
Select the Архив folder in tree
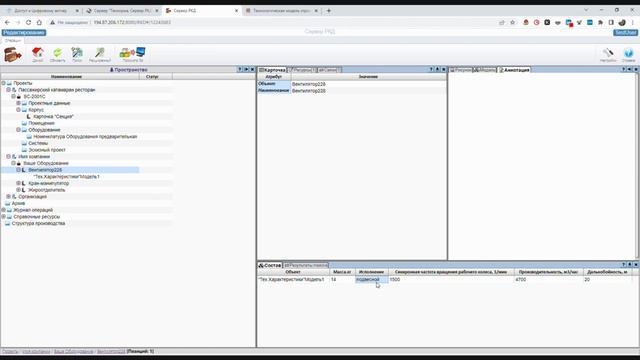(18, 203)
